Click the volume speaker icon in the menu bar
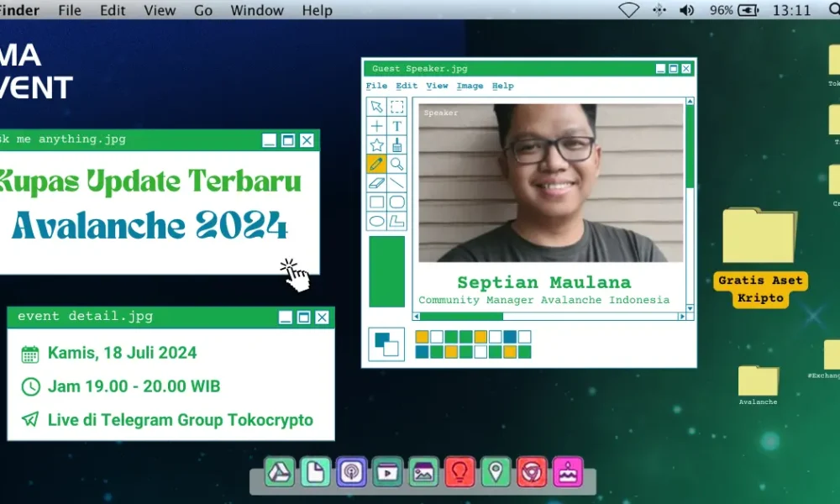 pyautogui.click(x=687, y=10)
